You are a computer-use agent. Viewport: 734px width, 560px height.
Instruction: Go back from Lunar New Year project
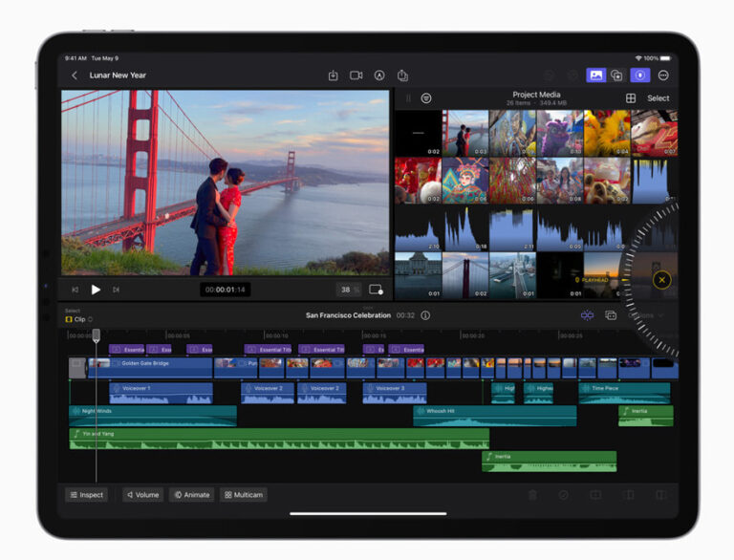click(75, 75)
